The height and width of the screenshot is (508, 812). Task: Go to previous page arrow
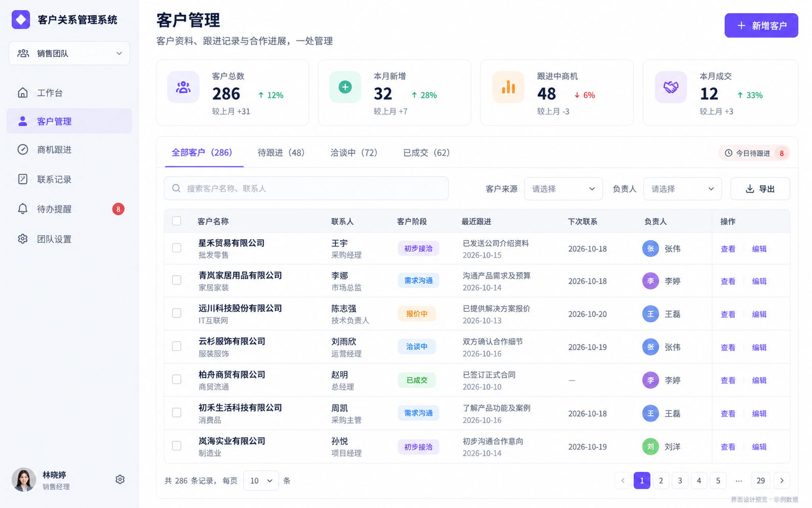tap(623, 480)
